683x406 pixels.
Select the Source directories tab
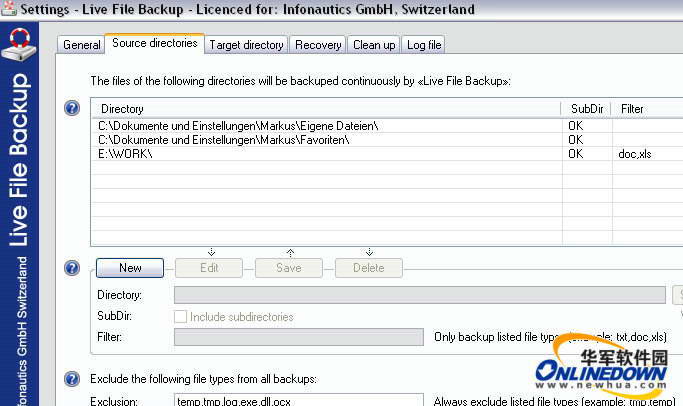(155, 43)
